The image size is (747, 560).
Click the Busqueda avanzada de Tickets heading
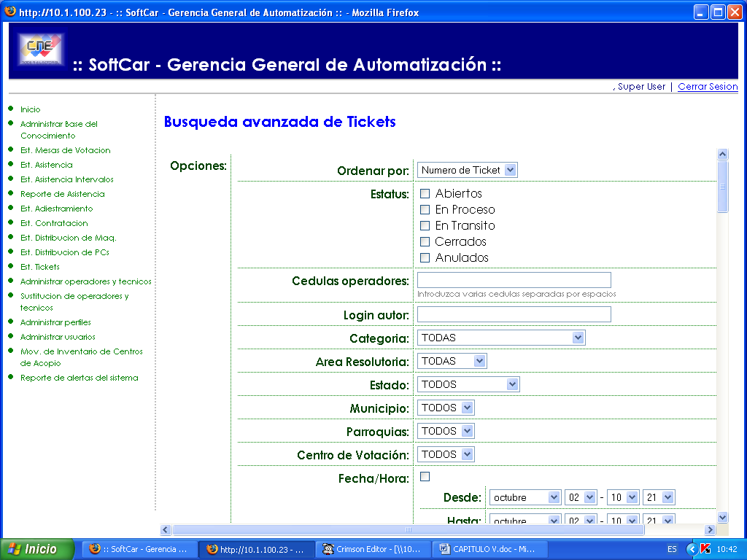(279, 122)
